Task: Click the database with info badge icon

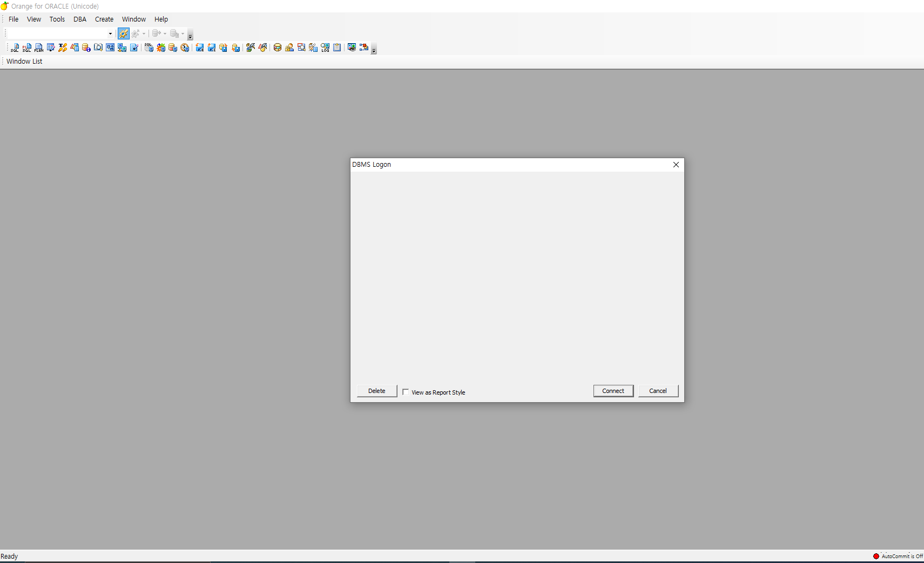Action: click(86, 48)
